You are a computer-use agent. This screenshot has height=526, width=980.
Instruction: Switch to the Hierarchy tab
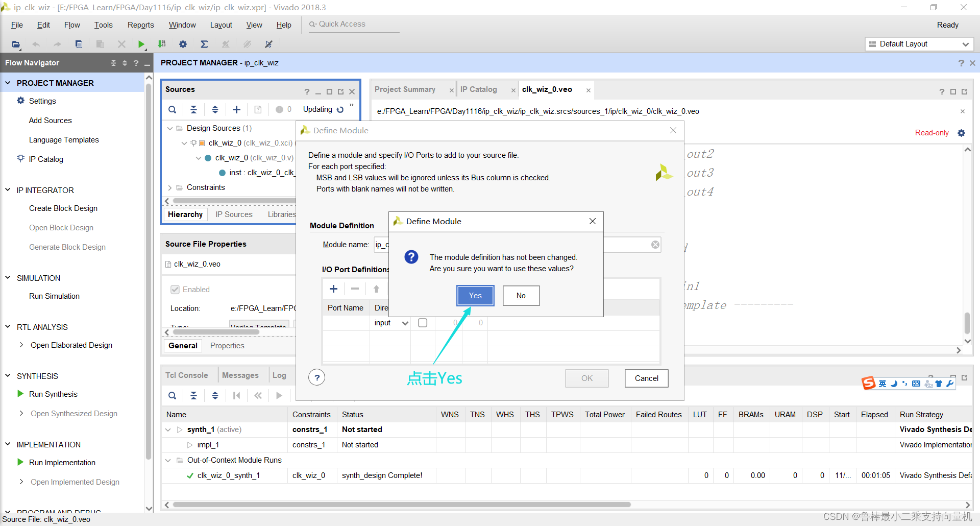point(185,214)
